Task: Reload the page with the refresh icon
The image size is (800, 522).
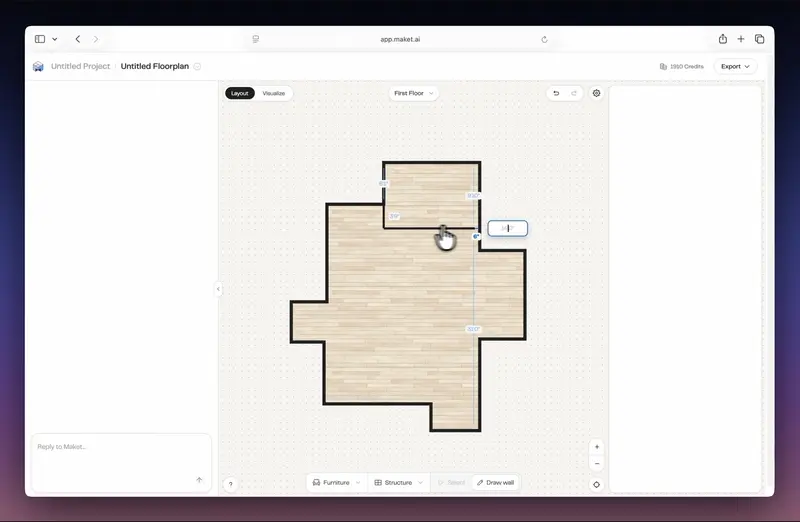Action: coord(544,39)
